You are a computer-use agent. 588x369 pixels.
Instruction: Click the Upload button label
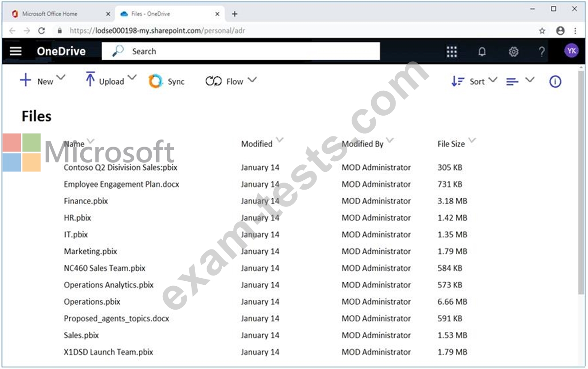tap(111, 82)
